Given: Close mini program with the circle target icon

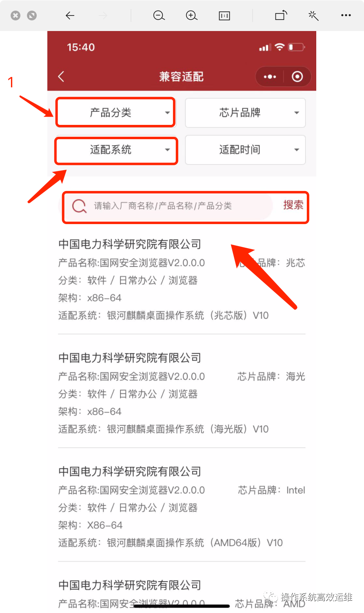Looking at the screenshot, I should [297, 76].
